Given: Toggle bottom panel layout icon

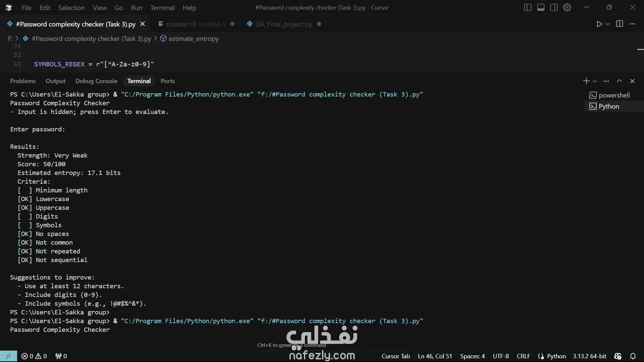Looking at the screenshot, I should point(541,7).
